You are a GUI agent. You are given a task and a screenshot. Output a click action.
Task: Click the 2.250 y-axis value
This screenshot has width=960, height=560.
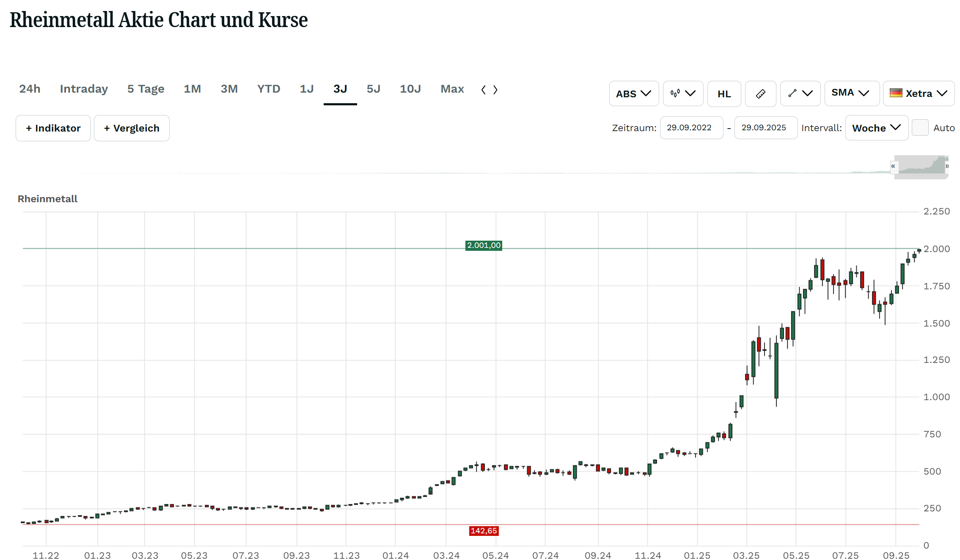point(936,211)
